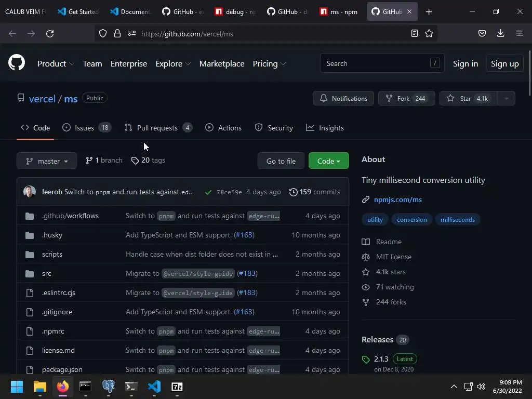Screen dimensions: 532x399
Task: Open the Firefox downloads arrow icon
Action: [x=500, y=33]
